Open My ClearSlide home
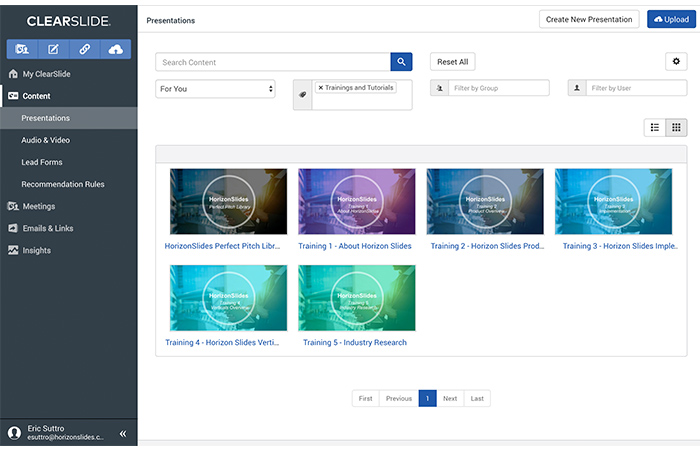700x450 pixels. [46, 74]
